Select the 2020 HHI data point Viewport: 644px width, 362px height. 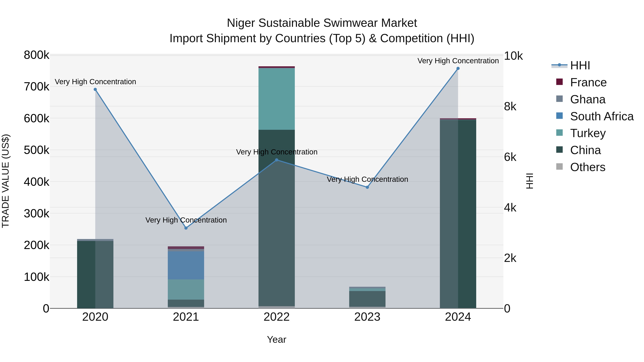[x=95, y=89]
